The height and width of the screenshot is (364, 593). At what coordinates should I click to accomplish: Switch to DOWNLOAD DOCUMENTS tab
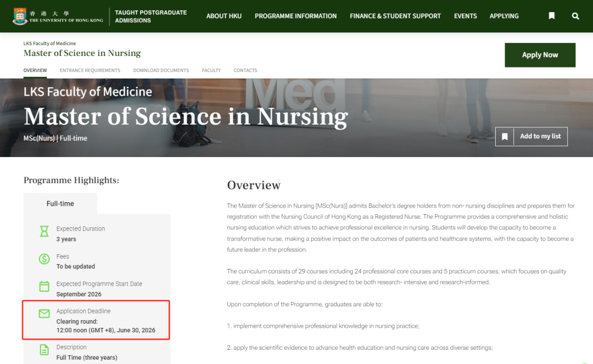coord(161,70)
